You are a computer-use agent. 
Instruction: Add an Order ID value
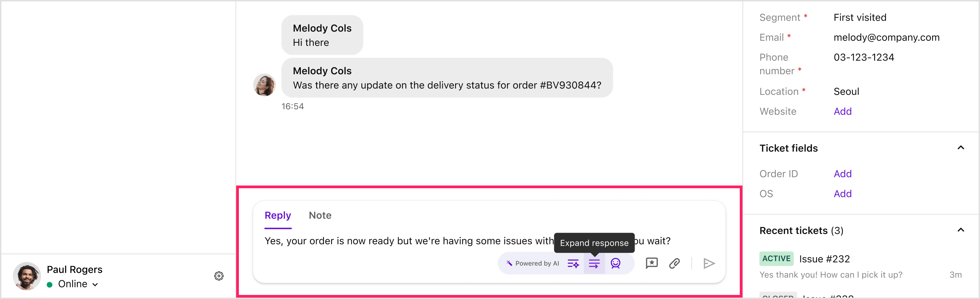[x=842, y=174]
